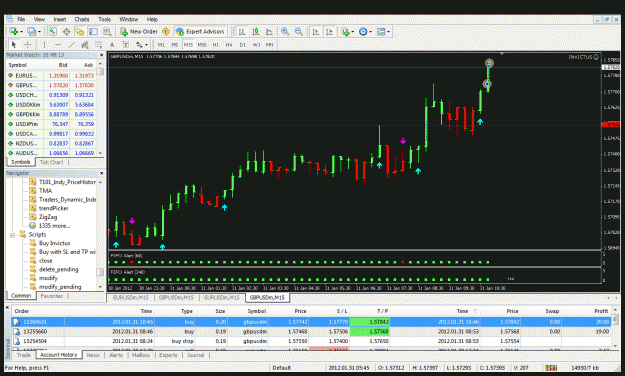Switch chart to D1 timeframe
The height and width of the screenshot is (376, 625).
pyautogui.click(x=243, y=45)
